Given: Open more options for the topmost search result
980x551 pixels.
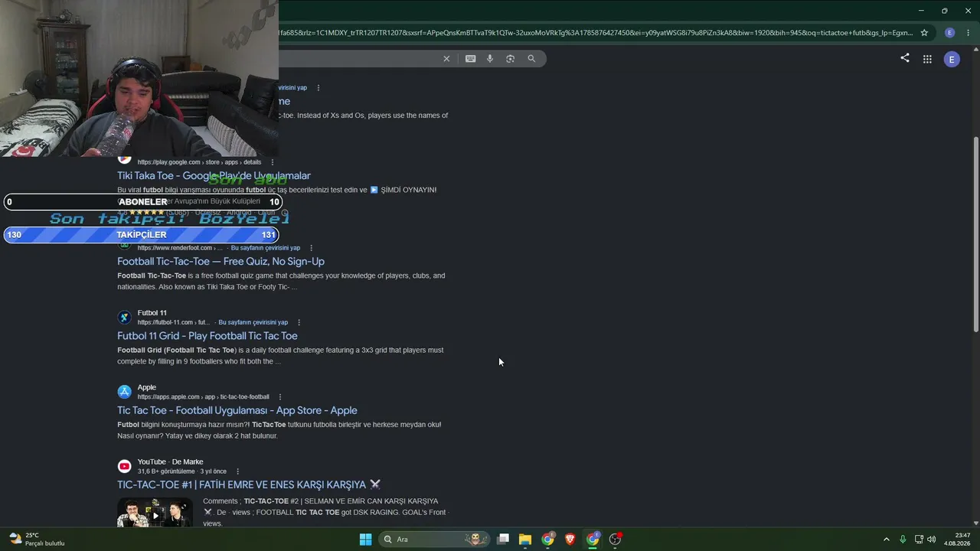Looking at the screenshot, I should (318, 88).
